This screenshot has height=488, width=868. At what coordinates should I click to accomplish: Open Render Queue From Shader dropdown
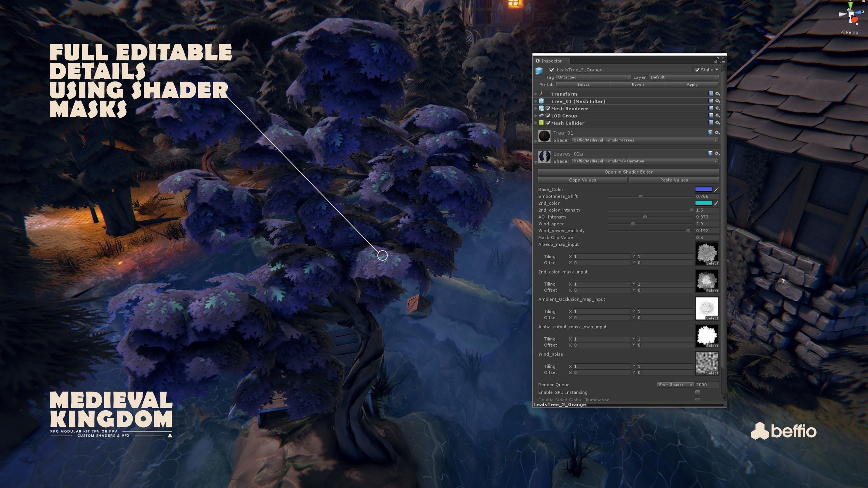point(675,385)
